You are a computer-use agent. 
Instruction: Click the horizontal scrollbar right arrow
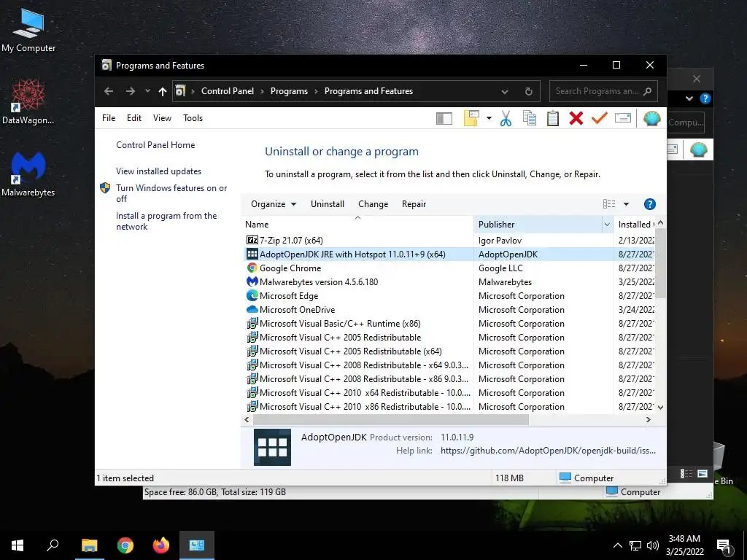pos(648,419)
